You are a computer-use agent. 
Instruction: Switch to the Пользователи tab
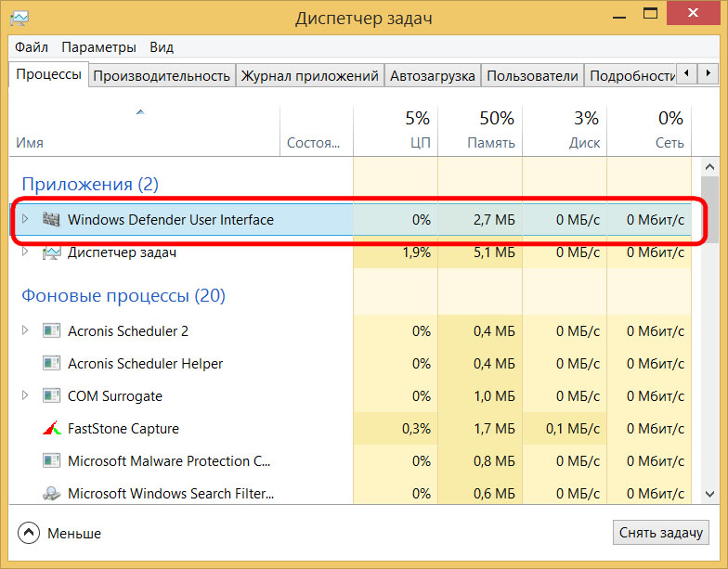click(x=532, y=76)
